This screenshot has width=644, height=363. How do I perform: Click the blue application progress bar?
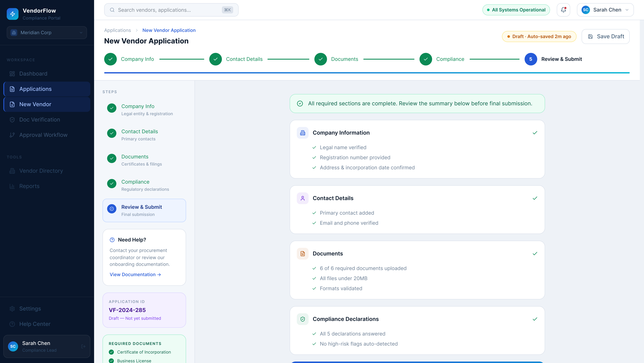click(x=367, y=73)
